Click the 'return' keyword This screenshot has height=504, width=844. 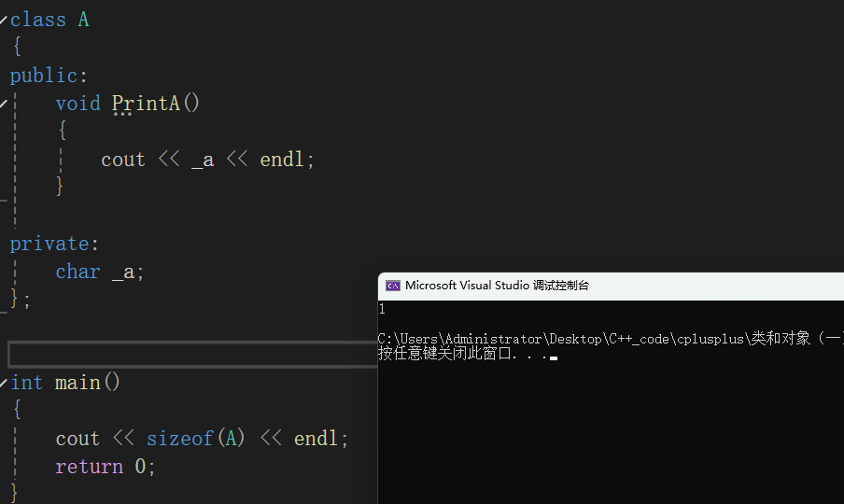pyautogui.click(x=90, y=467)
